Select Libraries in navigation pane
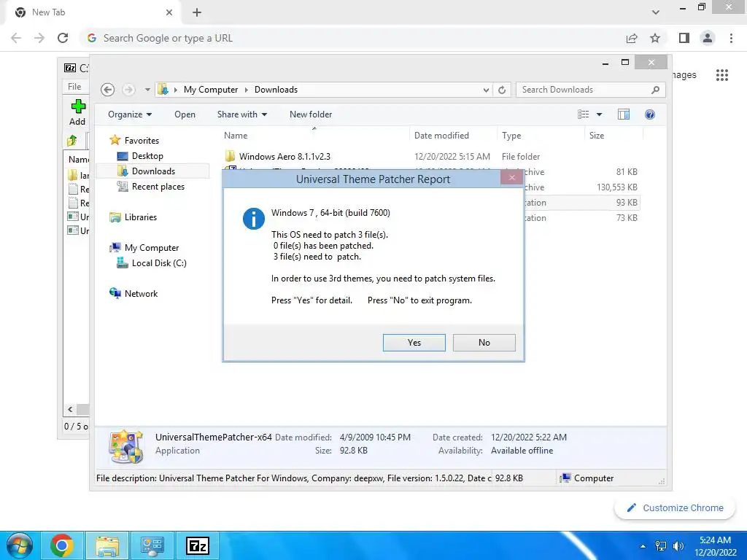 [x=141, y=217]
